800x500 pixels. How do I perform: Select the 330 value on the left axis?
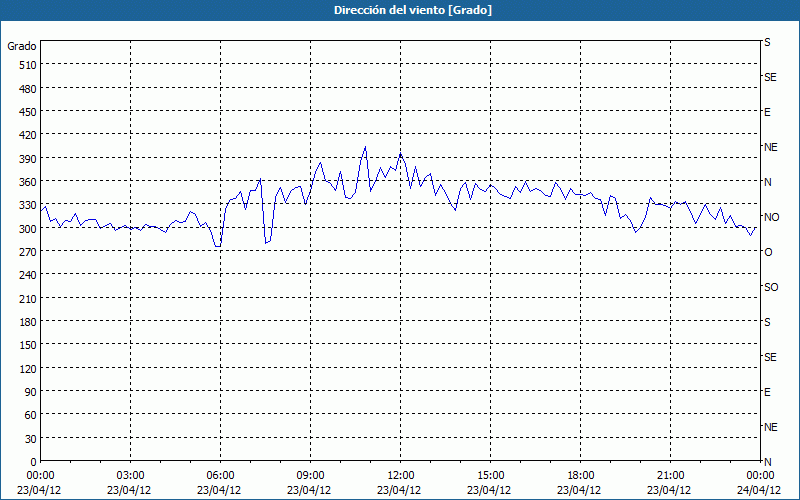pyautogui.click(x=29, y=206)
